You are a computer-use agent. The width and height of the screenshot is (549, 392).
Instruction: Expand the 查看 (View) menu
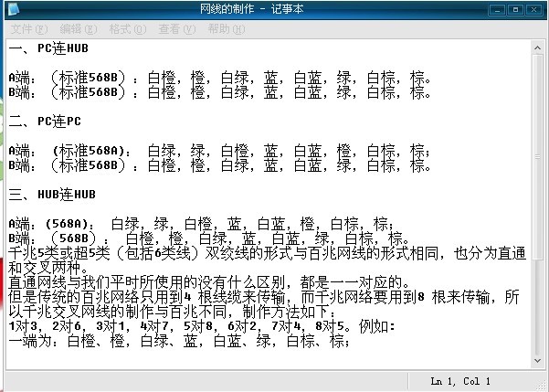pyautogui.click(x=175, y=28)
